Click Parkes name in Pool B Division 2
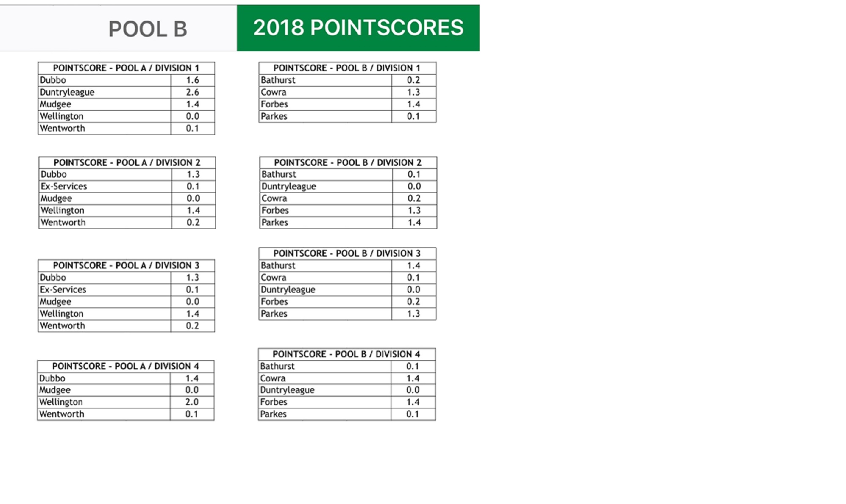The image size is (846, 504). click(275, 222)
